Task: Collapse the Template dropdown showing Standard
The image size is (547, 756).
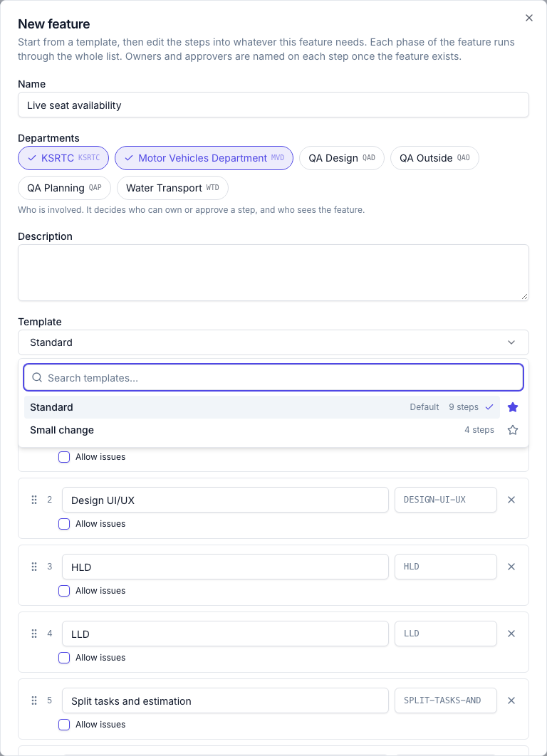Action: click(273, 342)
